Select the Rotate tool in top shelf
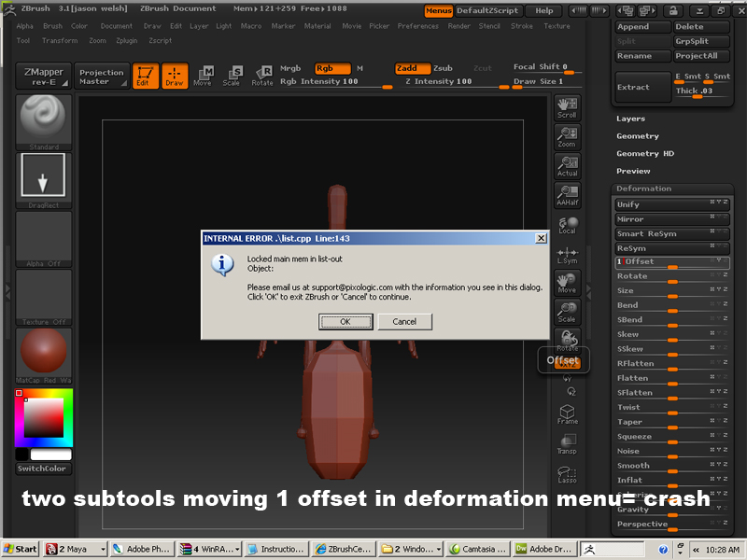This screenshot has width=747, height=560. click(x=262, y=76)
